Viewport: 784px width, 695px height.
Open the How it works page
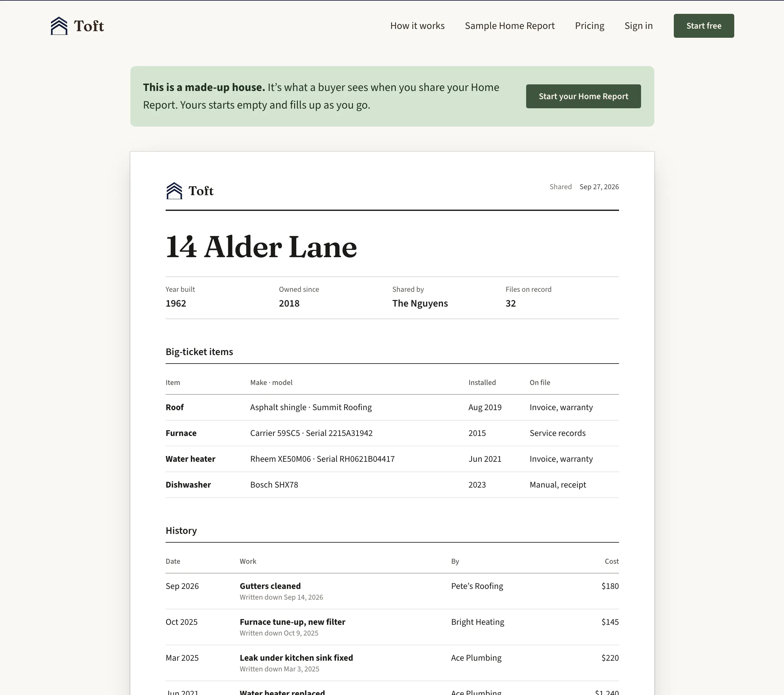point(417,26)
